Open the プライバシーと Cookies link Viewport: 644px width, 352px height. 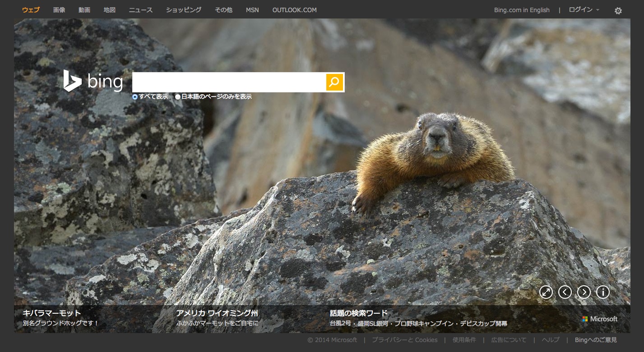[404, 340]
